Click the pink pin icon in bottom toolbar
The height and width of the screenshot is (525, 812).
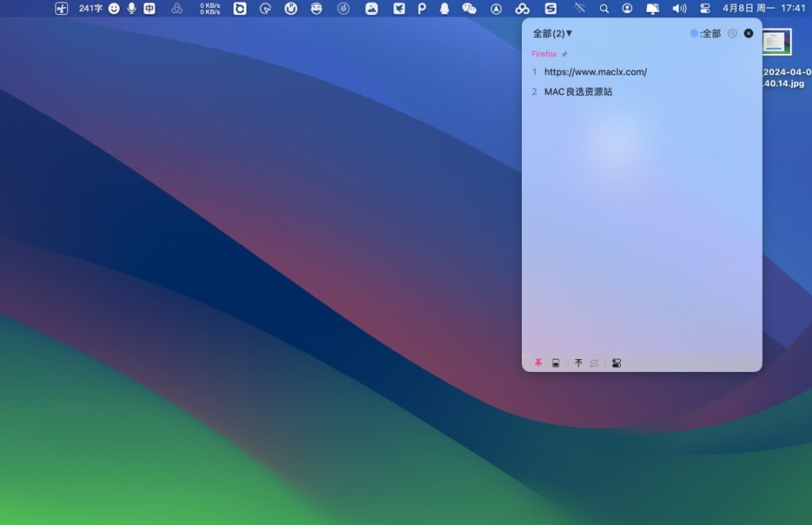(538, 363)
